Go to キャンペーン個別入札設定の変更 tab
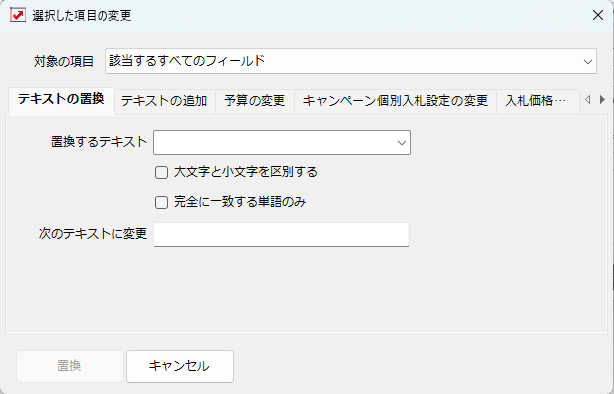Image resolution: width=614 pixels, height=394 pixels. 395,101
